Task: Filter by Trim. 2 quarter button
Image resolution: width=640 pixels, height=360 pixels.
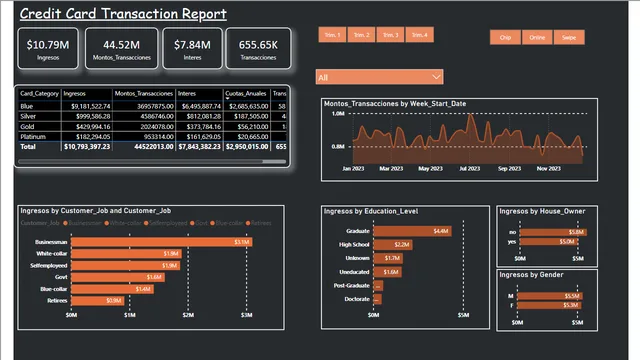Action: 362,35
